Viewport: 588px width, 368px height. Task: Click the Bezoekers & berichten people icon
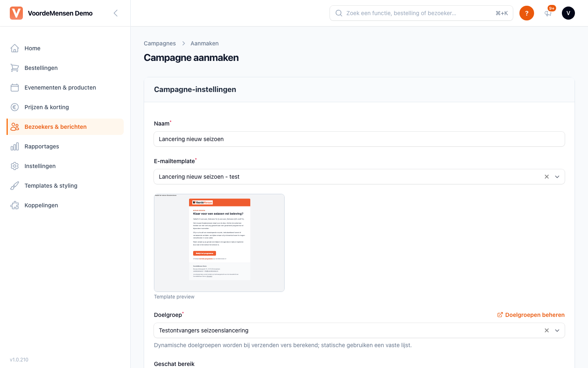pos(15,127)
